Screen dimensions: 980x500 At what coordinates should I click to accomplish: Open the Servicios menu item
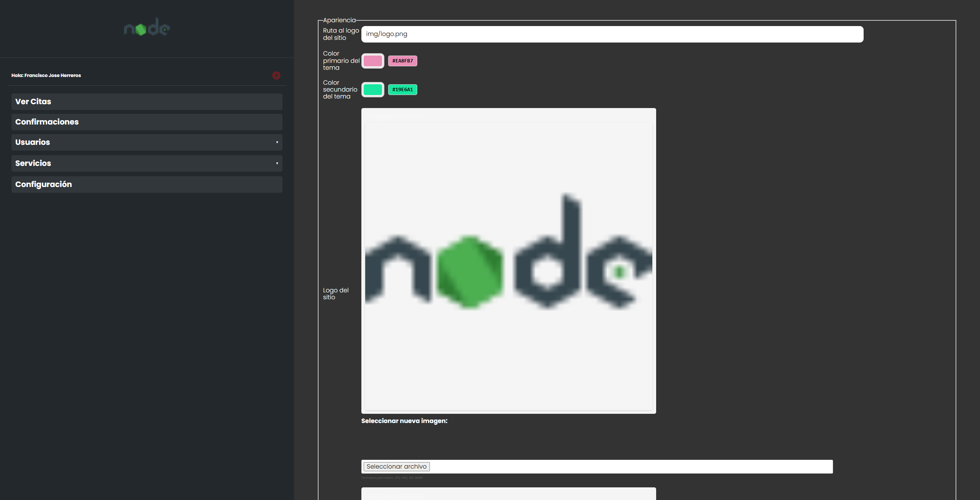[x=147, y=163]
